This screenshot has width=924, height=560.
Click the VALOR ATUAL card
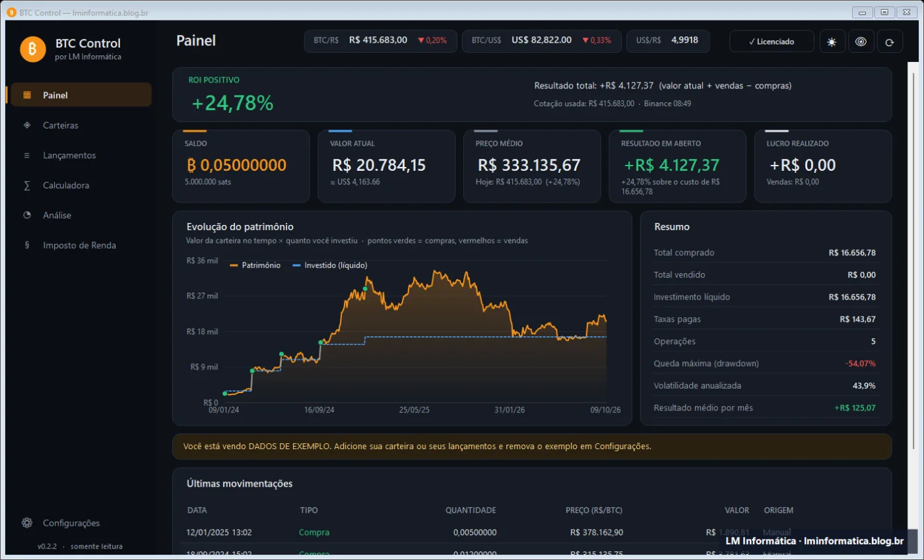coord(386,166)
